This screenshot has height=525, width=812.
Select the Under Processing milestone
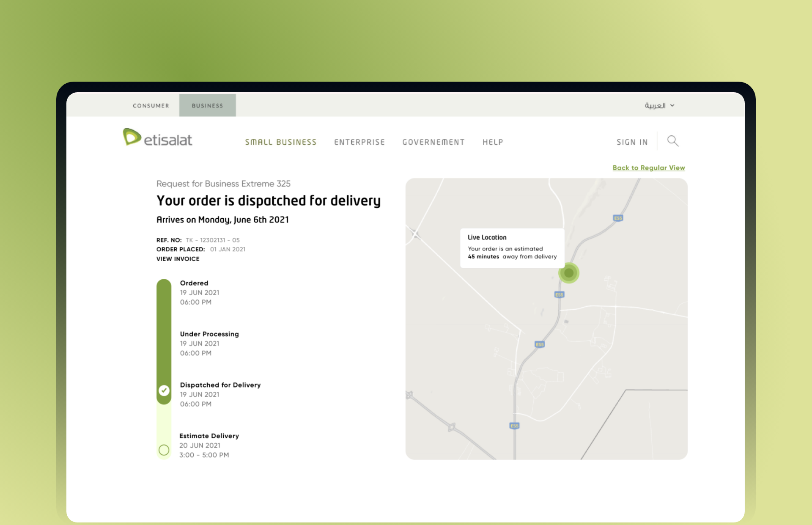pyautogui.click(x=209, y=334)
